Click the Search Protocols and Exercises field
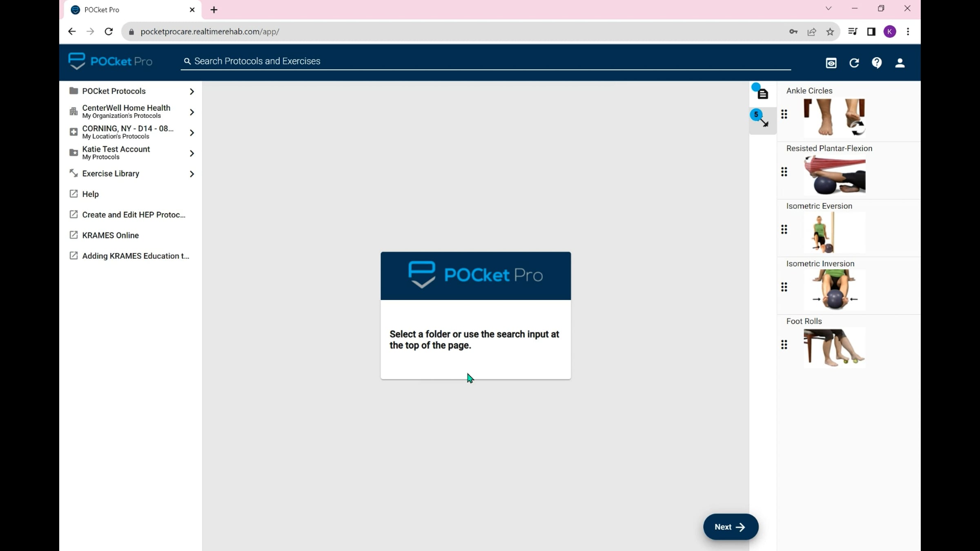The image size is (980, 551). [486, 61]
